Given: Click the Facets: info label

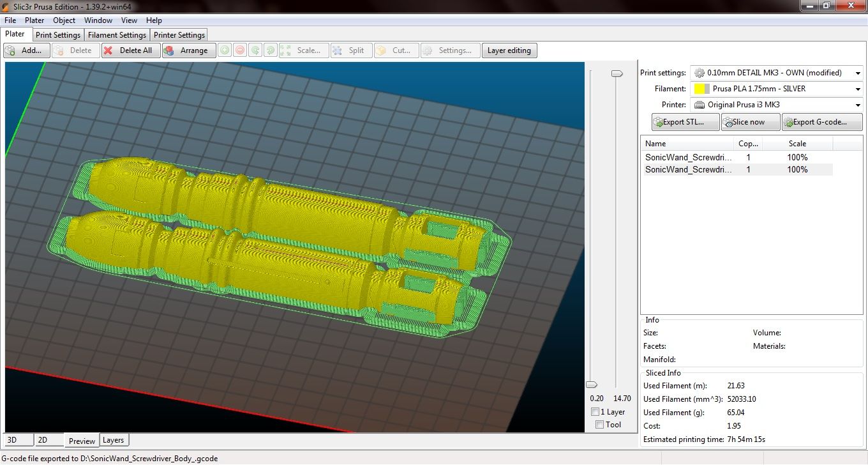Looking at the screenshot, I should point(655,346).
